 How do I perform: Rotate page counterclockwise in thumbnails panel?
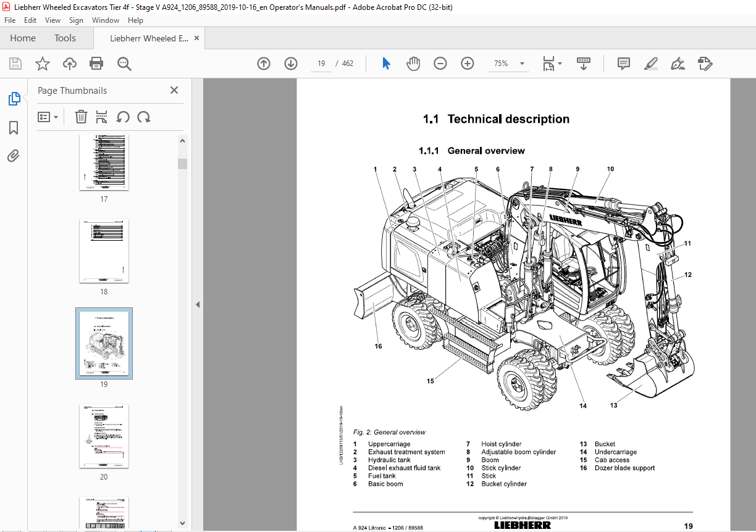123,117
